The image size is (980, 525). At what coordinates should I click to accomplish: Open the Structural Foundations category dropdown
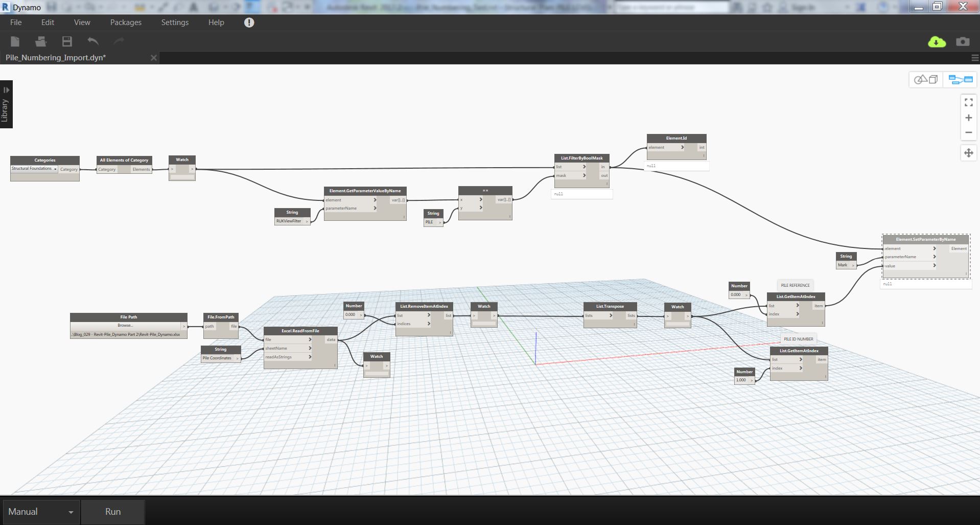point(34,169)
